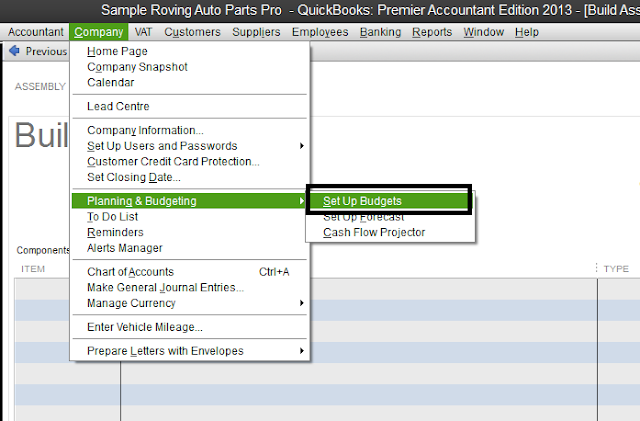Open the Chart of Accounts

pos(131,272)
